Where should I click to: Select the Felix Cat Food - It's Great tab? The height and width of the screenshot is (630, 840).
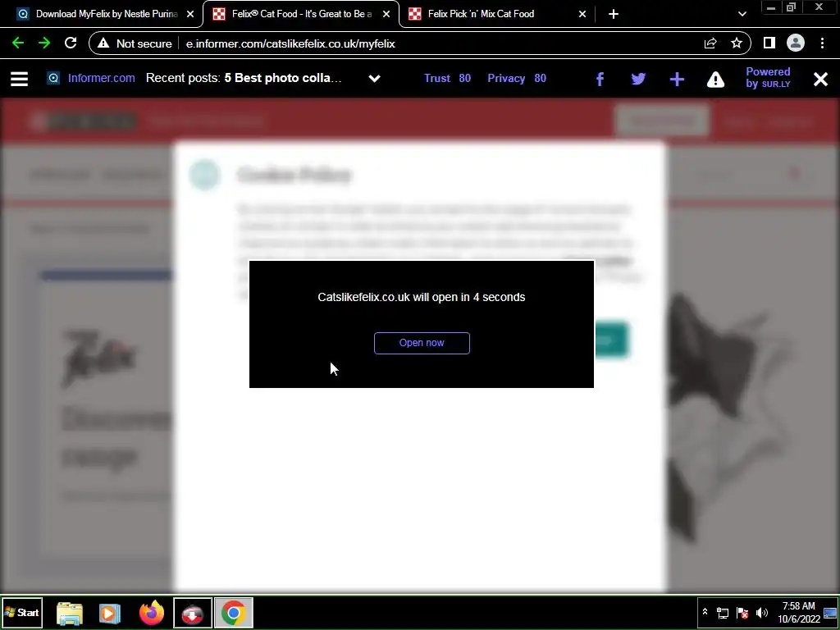[301, 14]
